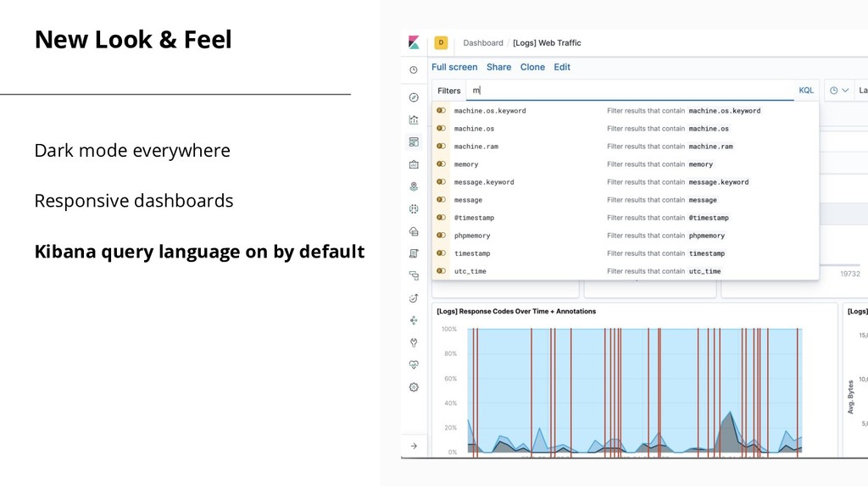Expand the sidebar with arrow icon

click(x=414, y=446)
